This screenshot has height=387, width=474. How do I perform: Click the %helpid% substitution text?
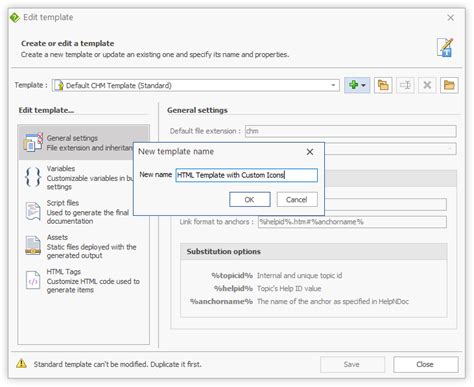(233, 289)
